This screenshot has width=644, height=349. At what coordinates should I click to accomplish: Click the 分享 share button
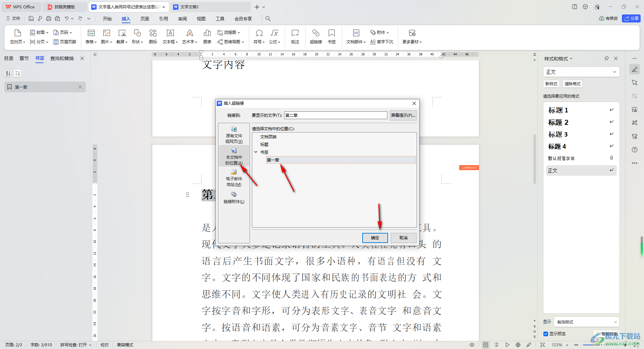(x=631, y=18)
